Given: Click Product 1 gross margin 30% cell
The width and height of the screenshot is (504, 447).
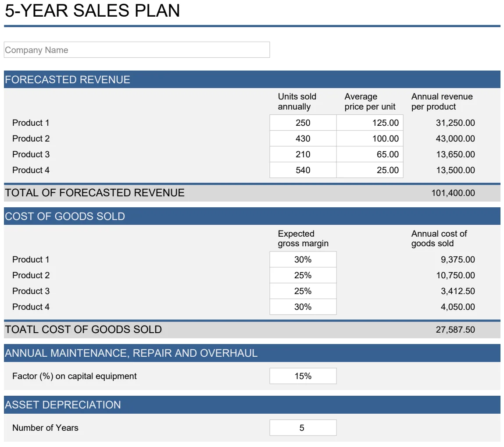Looking at the screenshot, I should [303, 259].
